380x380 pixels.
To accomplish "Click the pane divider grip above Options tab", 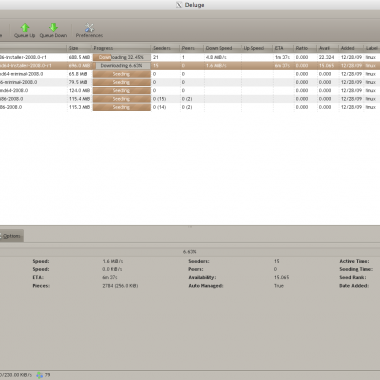I will 190,227.
